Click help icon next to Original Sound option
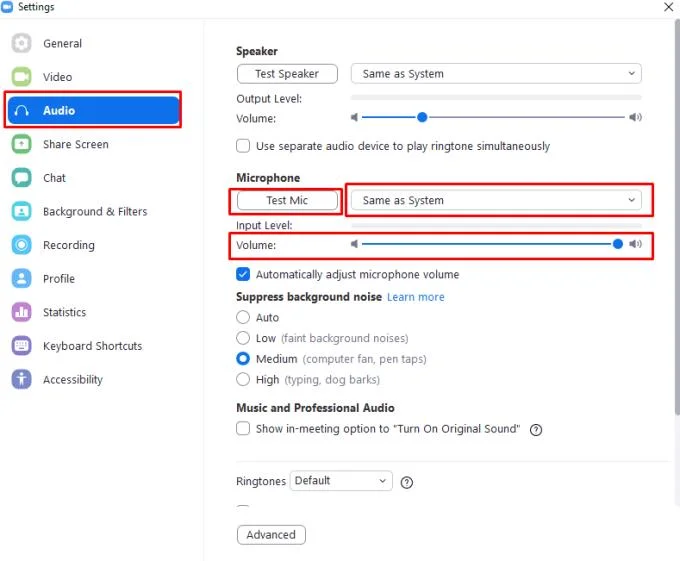This screenshot has width=680, height=561. pyautogui.click(x=536, y=430)
